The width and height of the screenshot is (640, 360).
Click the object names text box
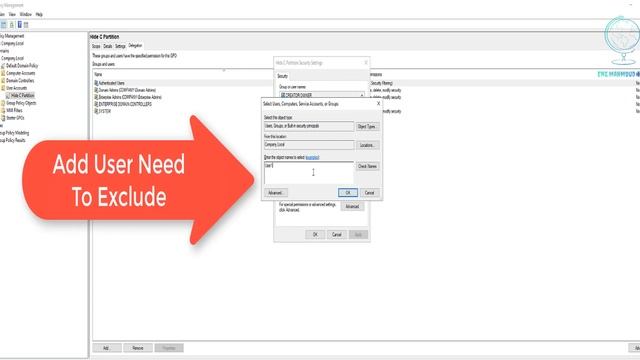[309, 173]
